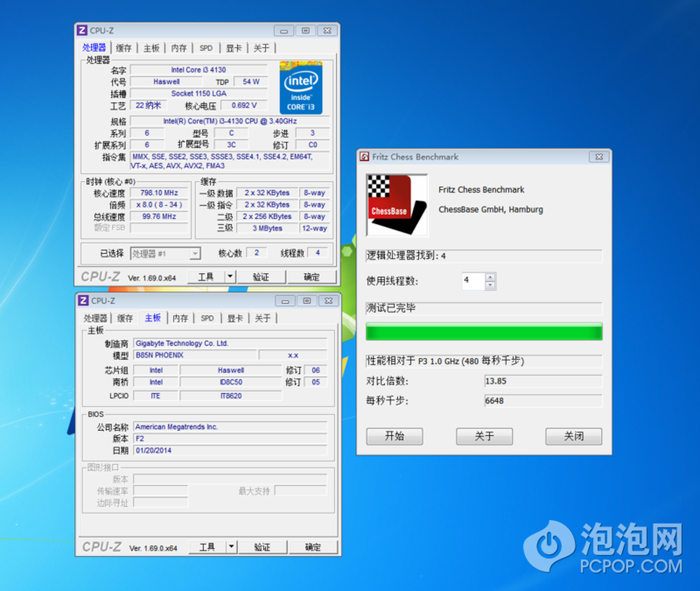Close the top CPU-Z window

click(327, 31)
